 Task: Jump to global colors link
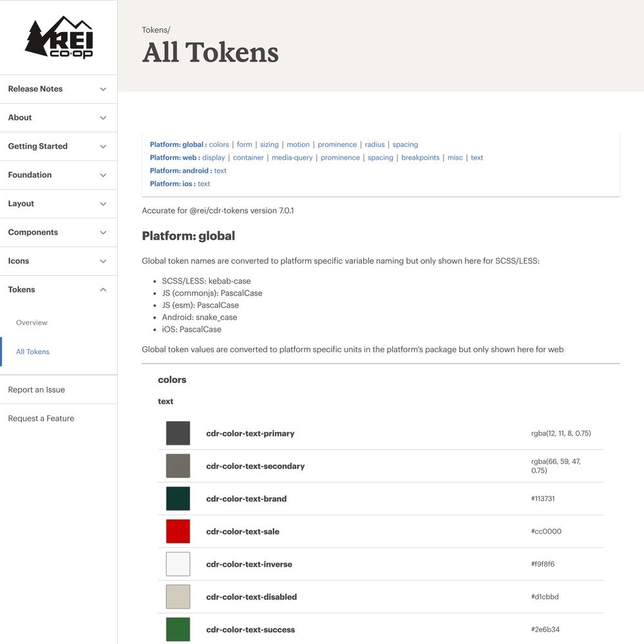point(219,144)
